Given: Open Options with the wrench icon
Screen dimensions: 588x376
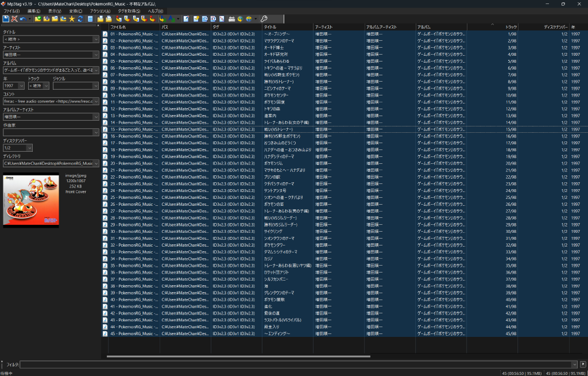Looking at the screenshot, I should [264, 19].
